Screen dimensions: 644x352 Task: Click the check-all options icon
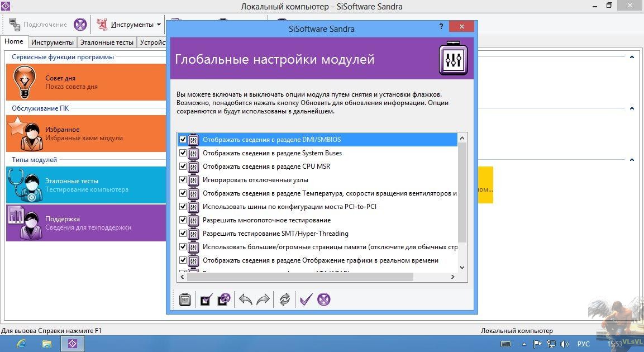click(206, 300)
